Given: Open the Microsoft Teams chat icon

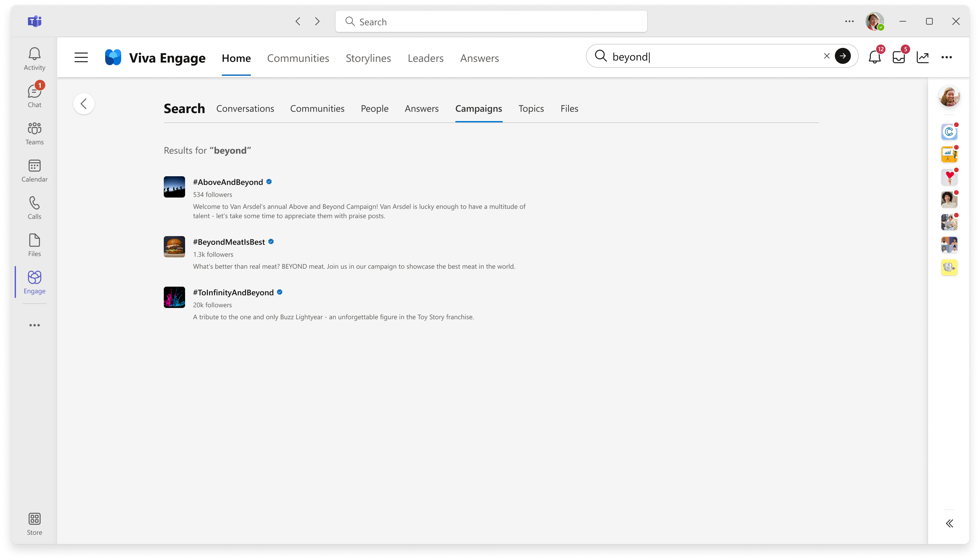Looking at the screenshot, I should point(34,95).
